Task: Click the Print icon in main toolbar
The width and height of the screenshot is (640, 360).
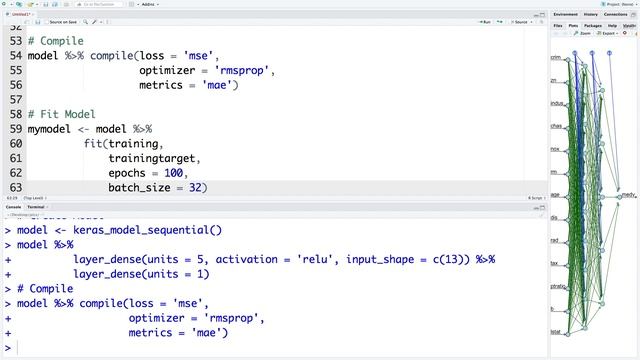Action: [67, 4]
